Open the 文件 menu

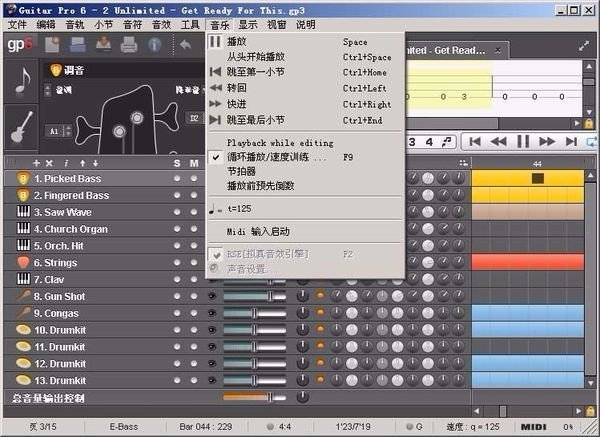[x=18, y=25]
